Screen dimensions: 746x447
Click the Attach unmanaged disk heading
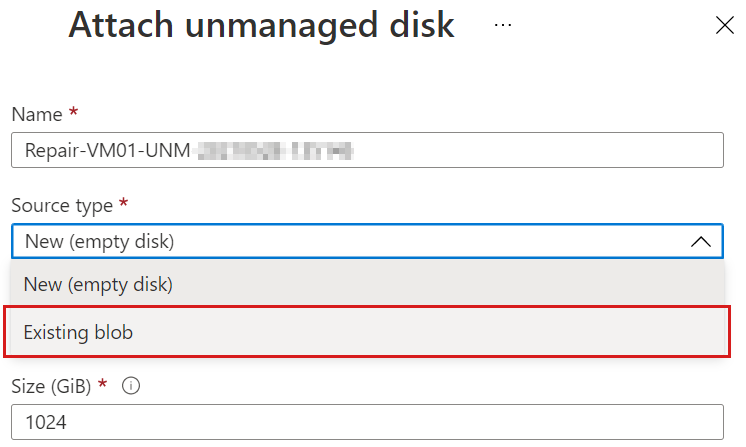[x=261, y=25]
